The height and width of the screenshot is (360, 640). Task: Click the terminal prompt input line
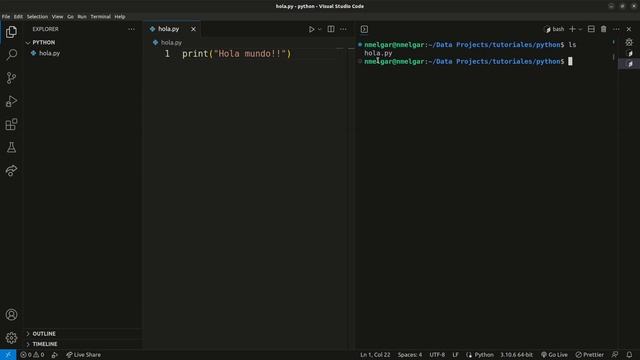(x=469, y=62)
